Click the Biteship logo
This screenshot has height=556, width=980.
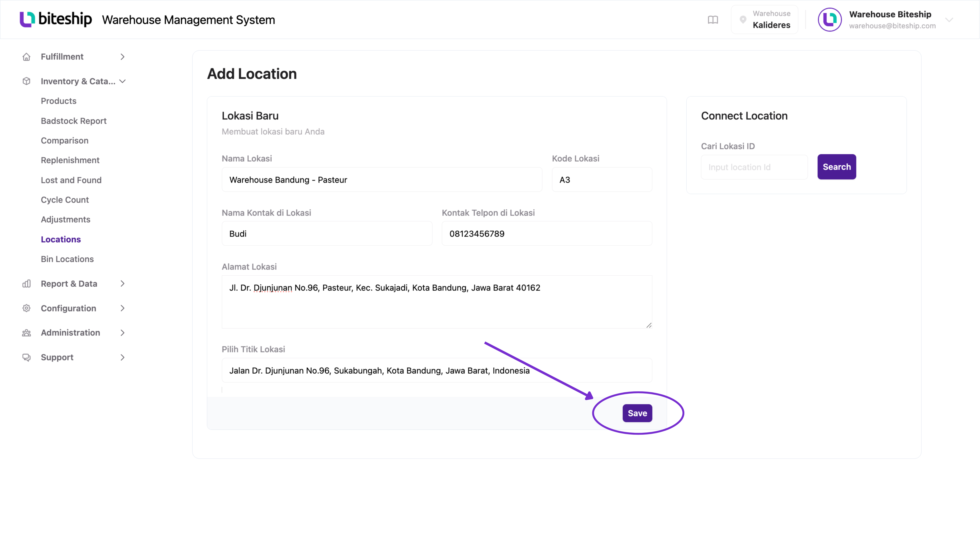[56, 19]
